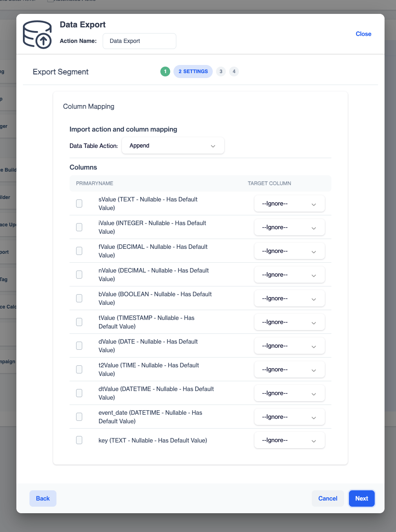Click the 'event_date (DATETIME - Nullable' row label

pos(151,417)
